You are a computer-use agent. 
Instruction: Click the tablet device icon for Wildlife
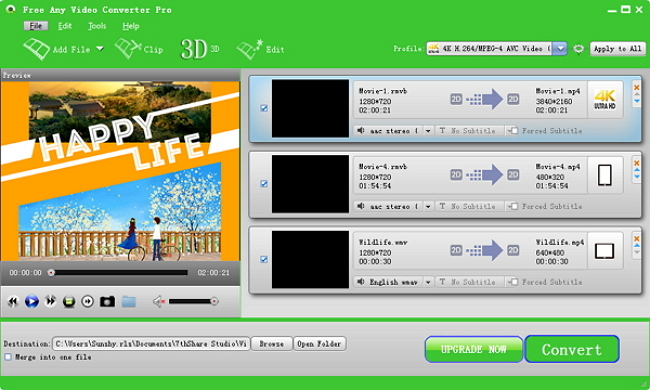[x=605, y=251]
